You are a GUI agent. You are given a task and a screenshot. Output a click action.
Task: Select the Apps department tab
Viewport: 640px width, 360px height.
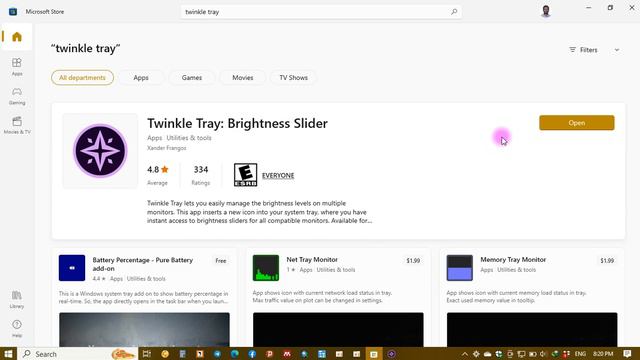pos(141,78)
